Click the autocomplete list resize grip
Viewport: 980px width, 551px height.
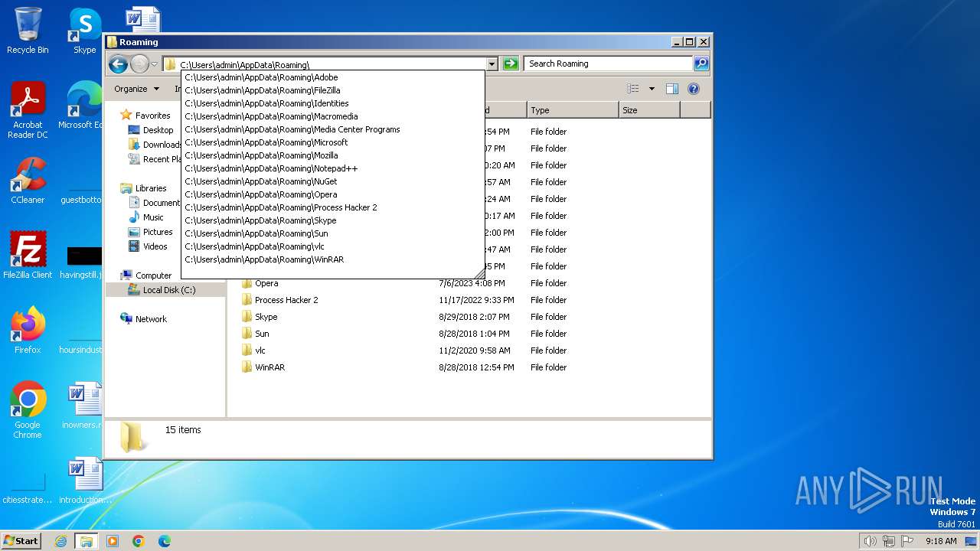(479, 273)
